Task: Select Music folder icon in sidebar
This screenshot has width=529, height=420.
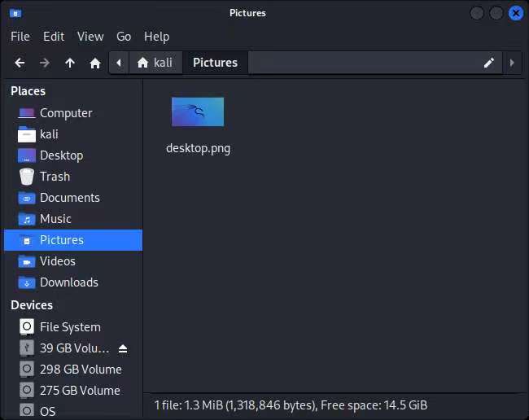Action: (27, 219)
